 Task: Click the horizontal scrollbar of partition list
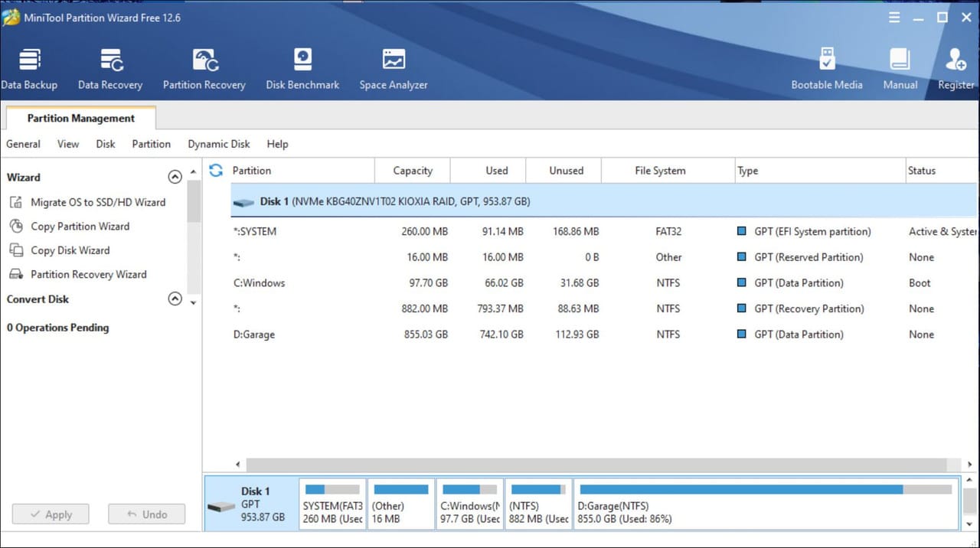pyautogui.click(x=596, y=464)
